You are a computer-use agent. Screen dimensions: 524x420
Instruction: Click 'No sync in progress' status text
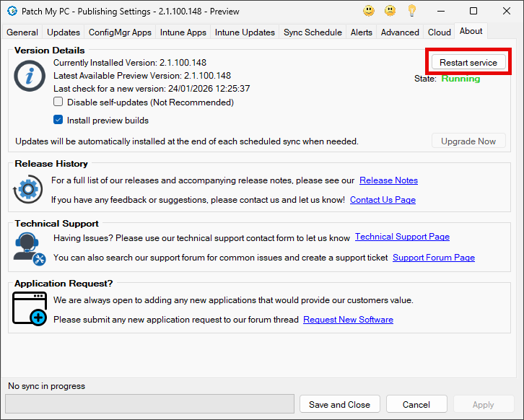(x=47, y=386)
